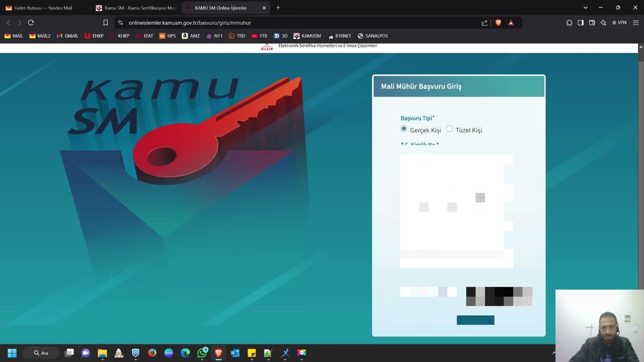This screenshot has height=362, width=644.
Task: Select the Tüzel Kişi radio button
Action: click(x=449, y=129)
